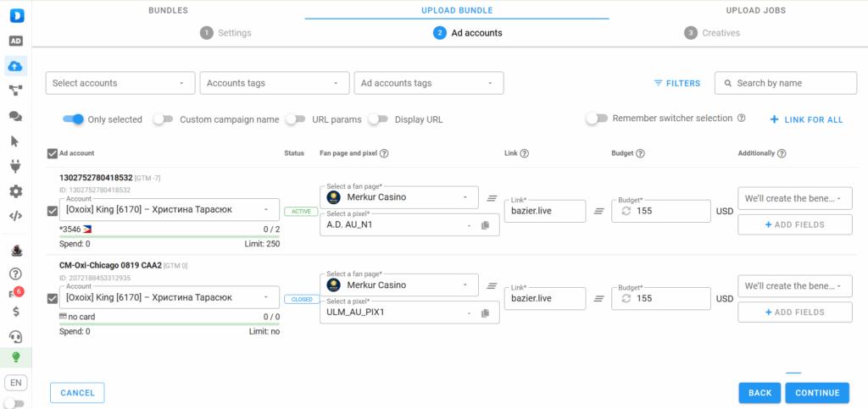The height and width of the screenshot is (409, 868).
Task: Open the help question mark in sidebar
Action: (16, 273)
